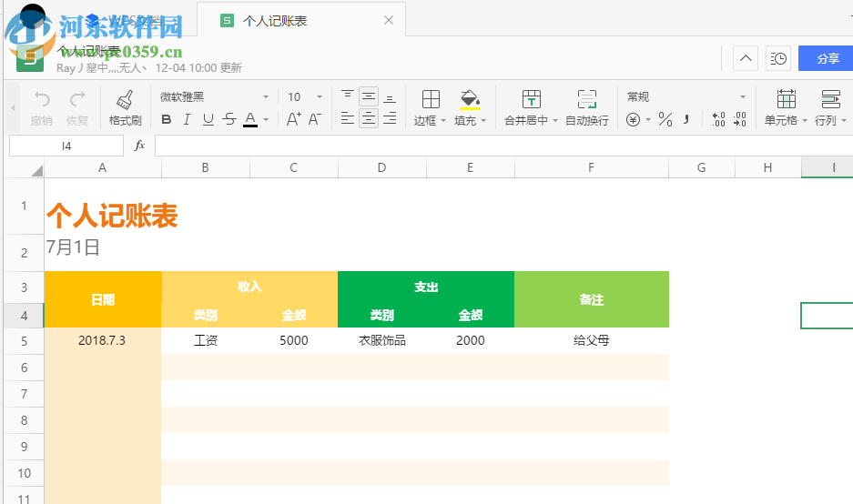Select cell containing 2000
853x504 pixels.
470,340
